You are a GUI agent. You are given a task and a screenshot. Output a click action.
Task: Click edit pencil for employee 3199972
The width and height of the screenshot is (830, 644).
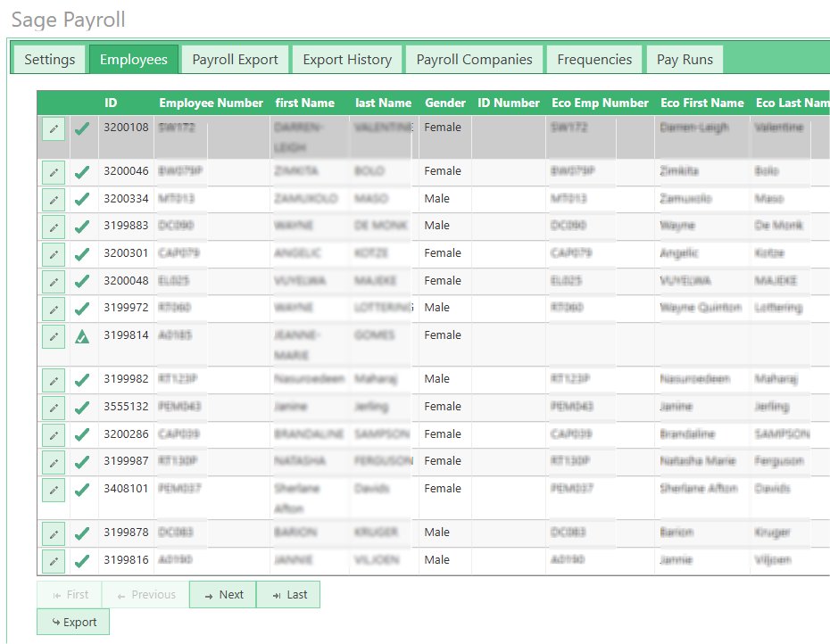(54, 310)
